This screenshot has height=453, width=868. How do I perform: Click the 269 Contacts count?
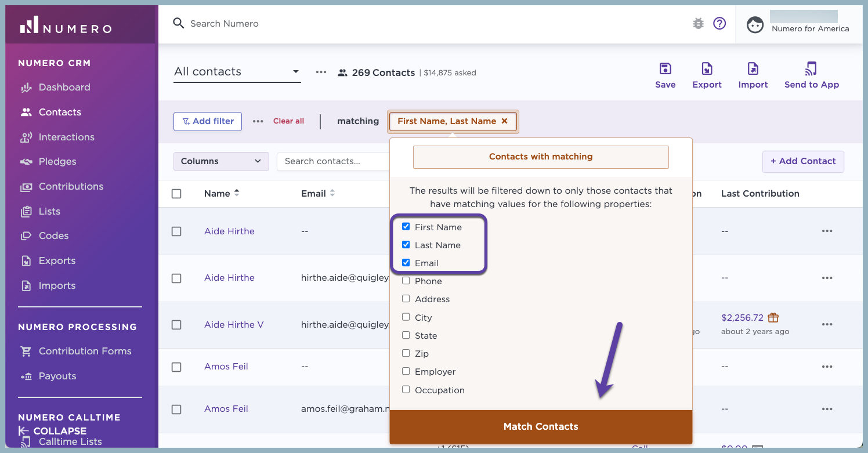[x=383, y=73]
